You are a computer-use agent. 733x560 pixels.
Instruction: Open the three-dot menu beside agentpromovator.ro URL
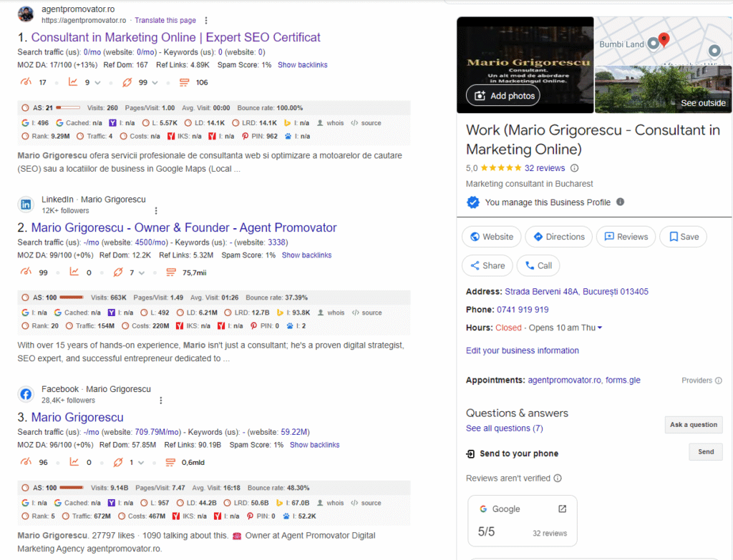(206, 21)
